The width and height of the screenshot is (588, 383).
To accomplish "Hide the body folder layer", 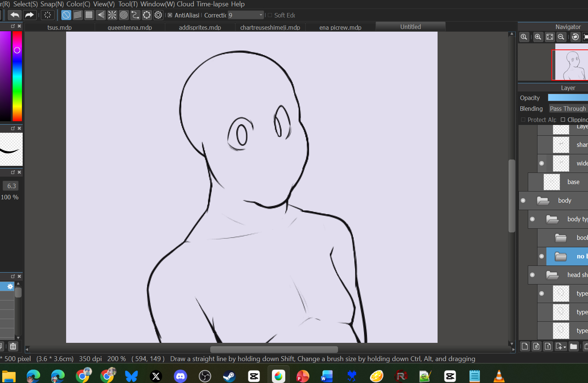I will point(523,200).
